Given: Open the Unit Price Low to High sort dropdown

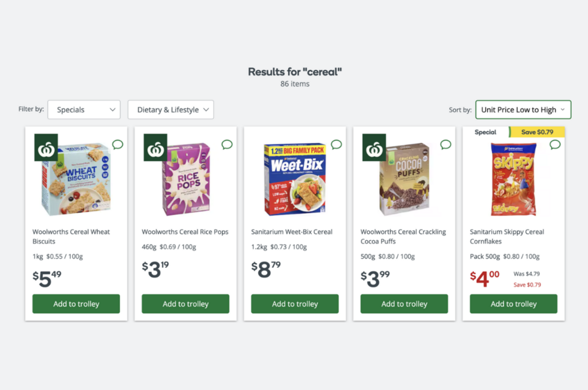Looking at the screenshot, I should 523,109.
